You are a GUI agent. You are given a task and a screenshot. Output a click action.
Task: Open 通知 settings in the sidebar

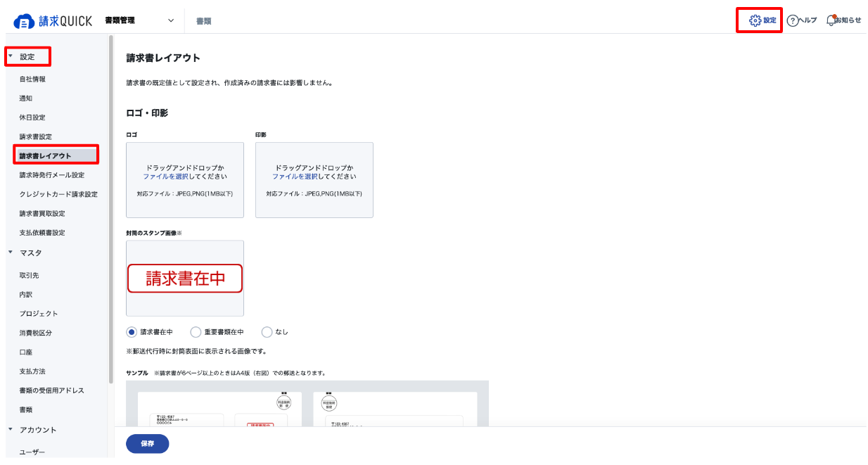pos(26,98)
